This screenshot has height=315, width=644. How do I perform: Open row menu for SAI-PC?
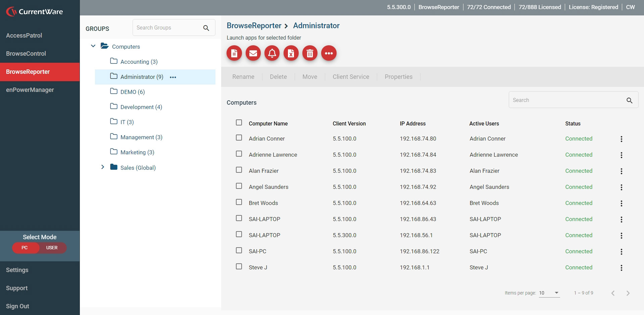pyautogui.click(x=621, y=252)
